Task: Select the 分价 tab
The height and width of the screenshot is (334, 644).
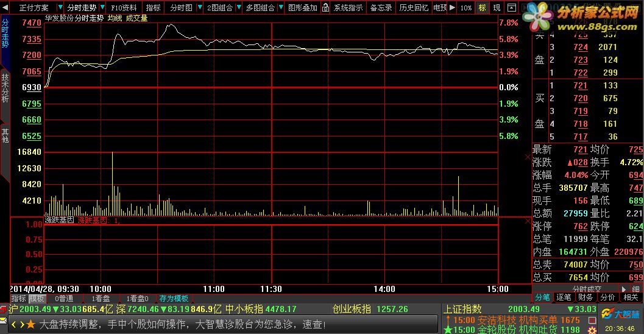Action: pyautogui.click(x=607, y=297)
